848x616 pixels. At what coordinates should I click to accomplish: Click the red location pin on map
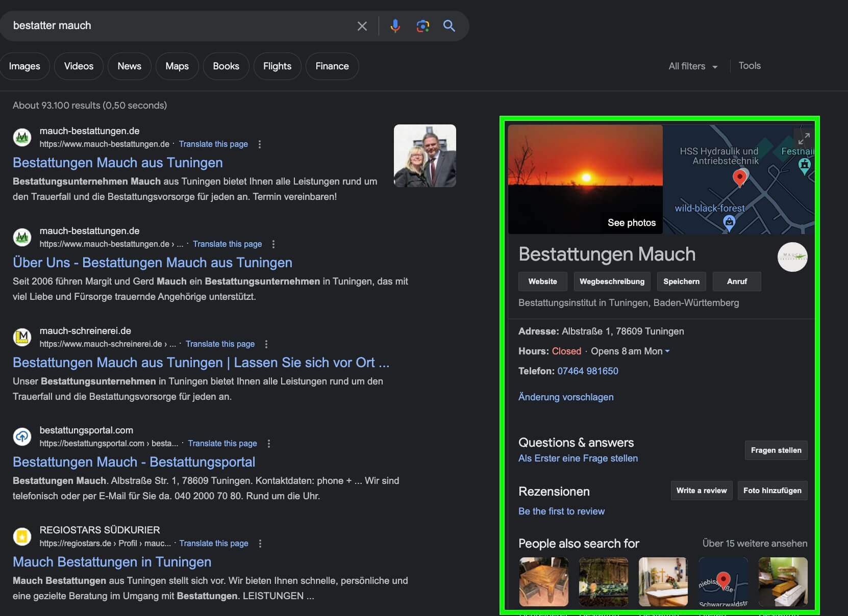[x=739, y=178]
